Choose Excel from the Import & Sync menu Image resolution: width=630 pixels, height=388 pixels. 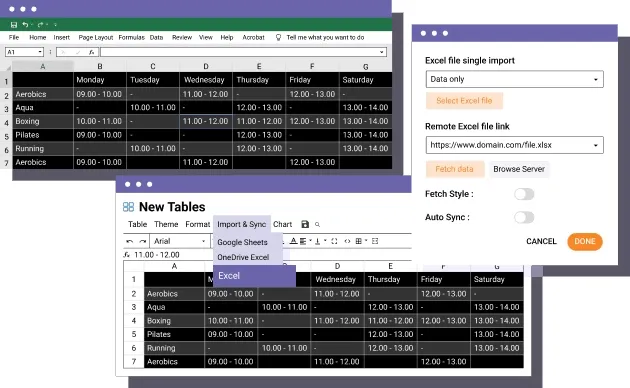[x=254, y=276]
